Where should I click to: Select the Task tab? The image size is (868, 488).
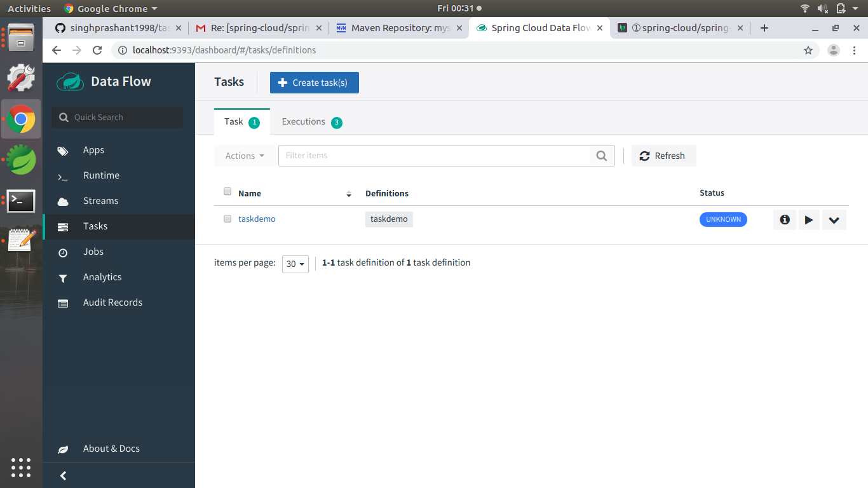[x=242, y=121]
